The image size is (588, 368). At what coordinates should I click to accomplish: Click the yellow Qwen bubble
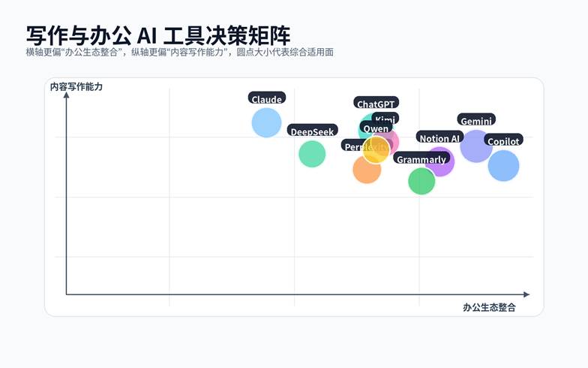(376, 149)
